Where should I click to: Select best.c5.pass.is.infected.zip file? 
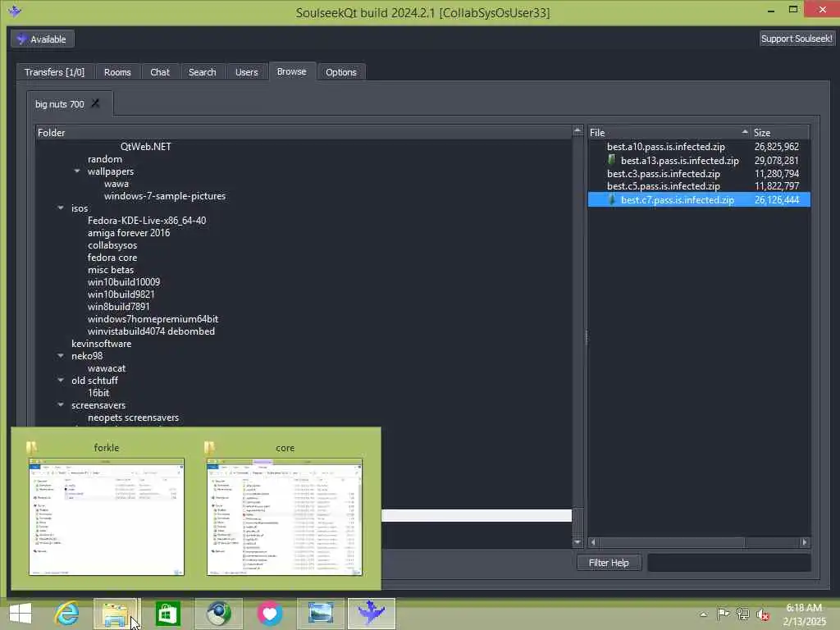point(663,186)
